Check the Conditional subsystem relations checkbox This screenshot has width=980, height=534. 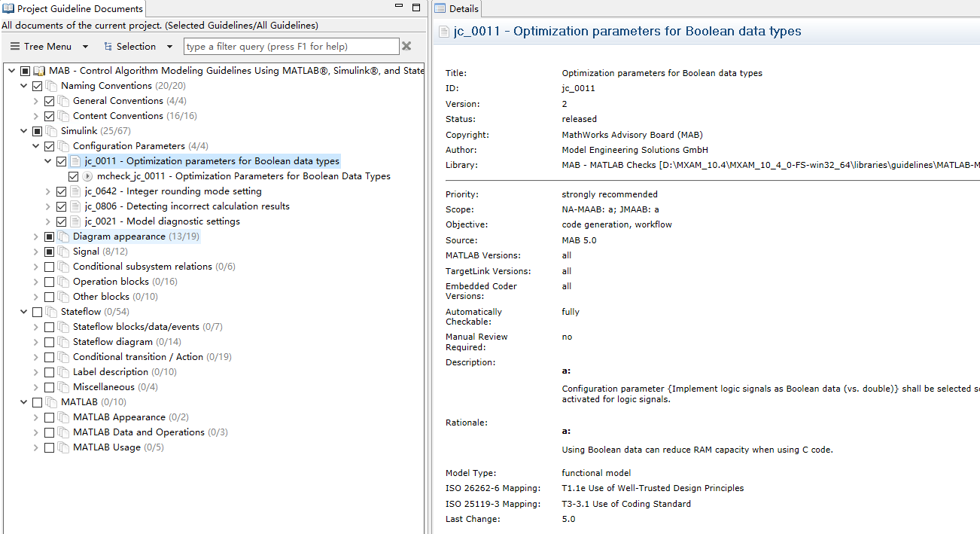[x=50, y=267]
